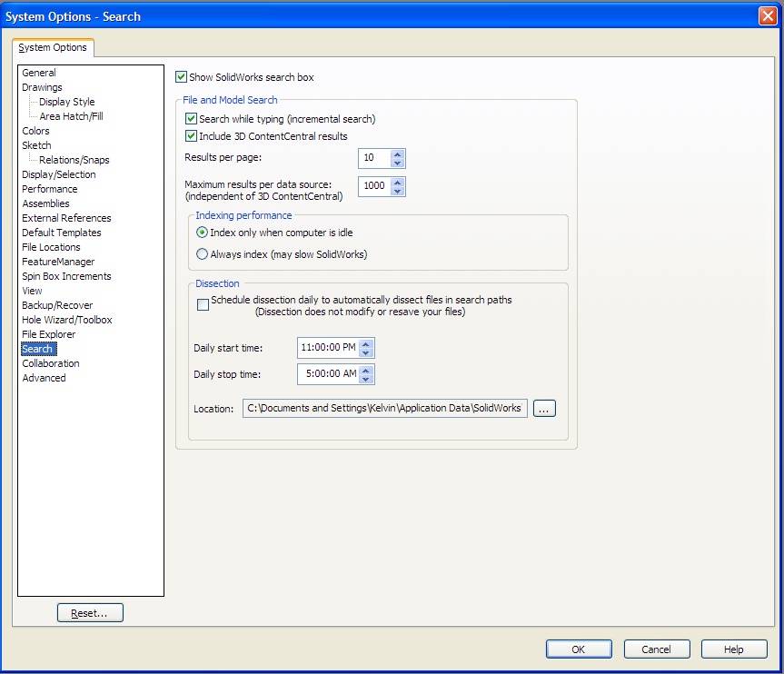Open File Locations options category
The width and height of the screenshot is (784, 674).
click(51, 247)
